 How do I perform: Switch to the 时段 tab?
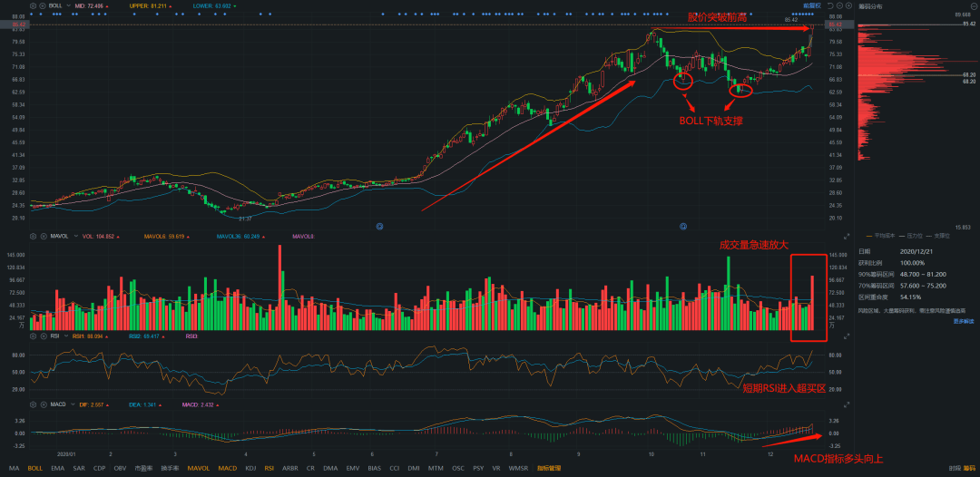[x=955, y=468]
